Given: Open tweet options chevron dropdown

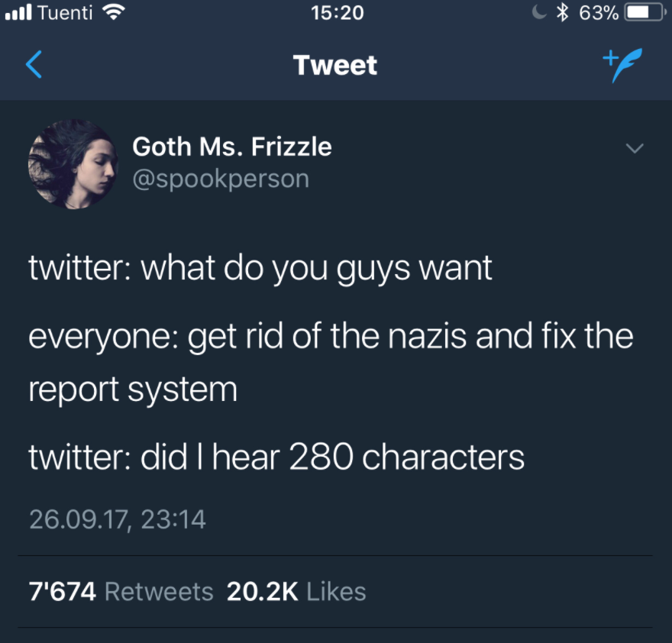Looking at the screenshot, I should point(635,148).
